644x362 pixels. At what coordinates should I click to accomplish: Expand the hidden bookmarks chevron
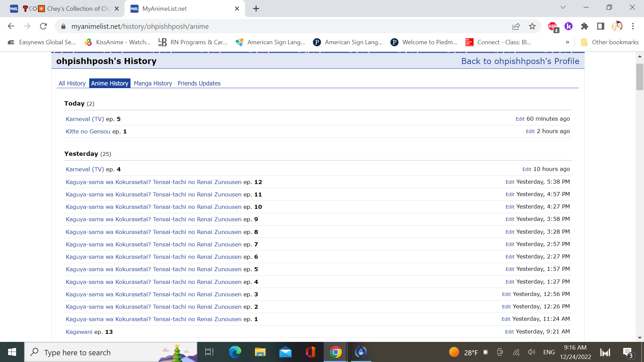tap(568, 42)
